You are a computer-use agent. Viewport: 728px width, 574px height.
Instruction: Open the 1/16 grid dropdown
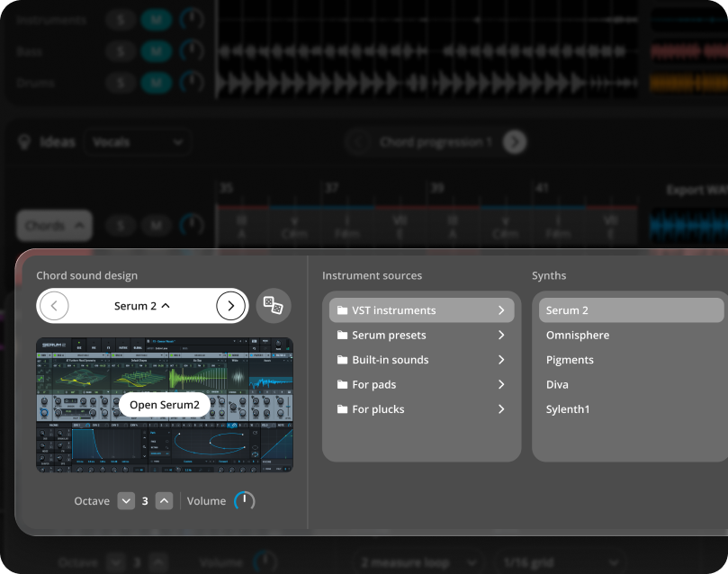(x=562, y=563)
